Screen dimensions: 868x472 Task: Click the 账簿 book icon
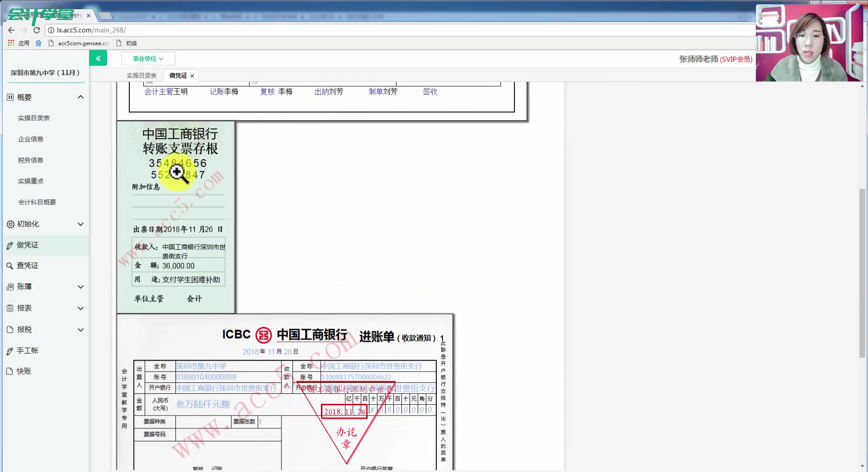pos(10,287)
